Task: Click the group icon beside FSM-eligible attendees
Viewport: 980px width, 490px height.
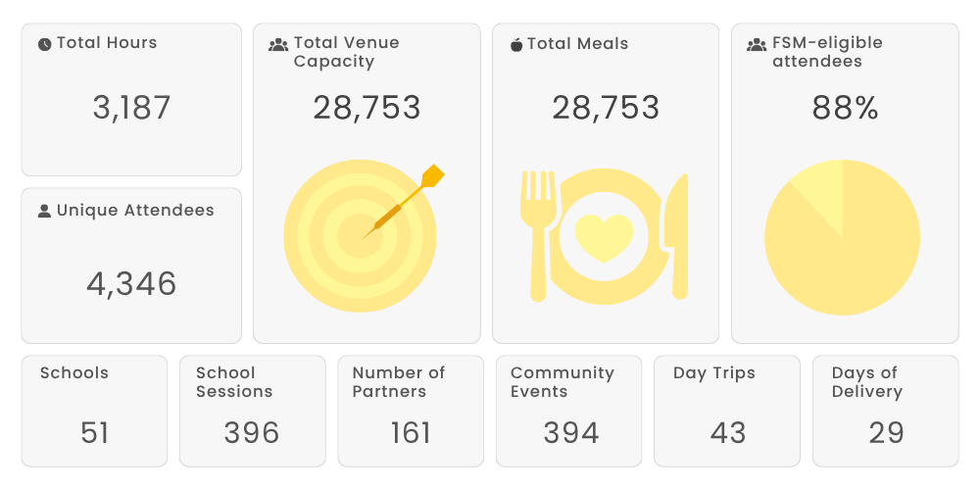Action: (757, 44)
